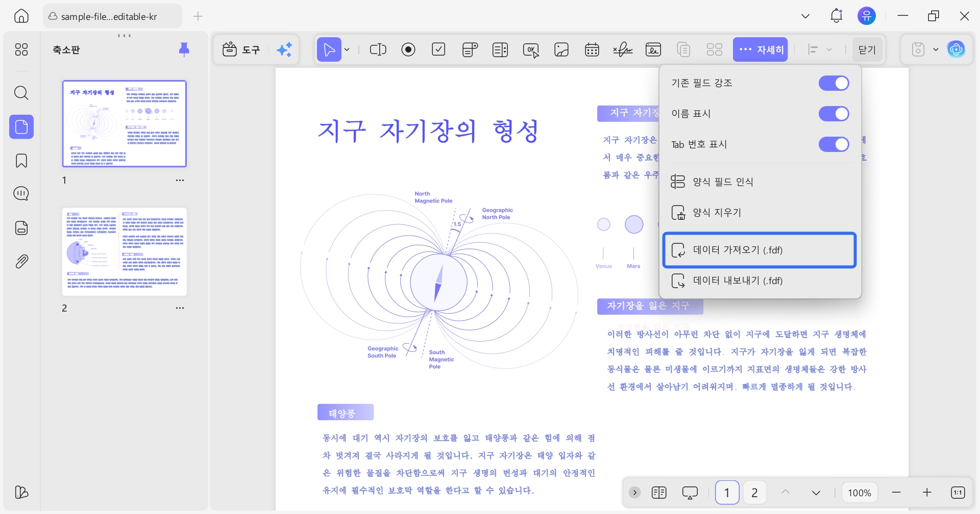Add an OK push button field

click(x=531, y=49)
